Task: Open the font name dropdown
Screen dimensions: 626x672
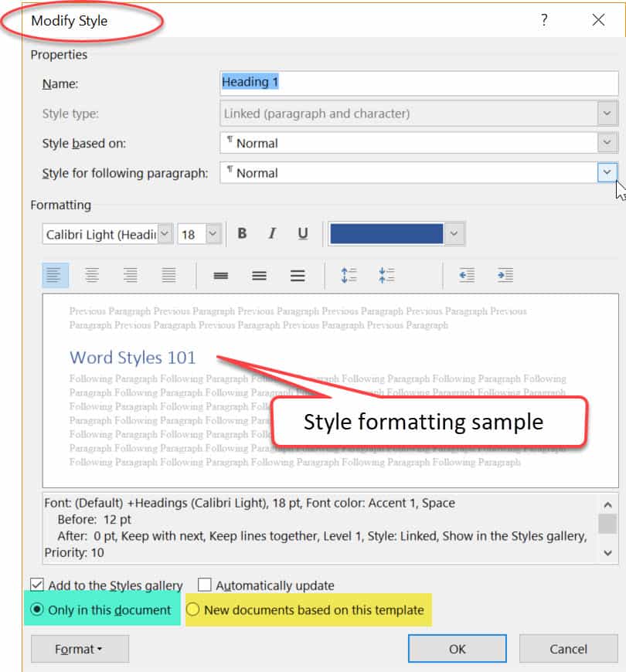Action: tap(165, 234)
